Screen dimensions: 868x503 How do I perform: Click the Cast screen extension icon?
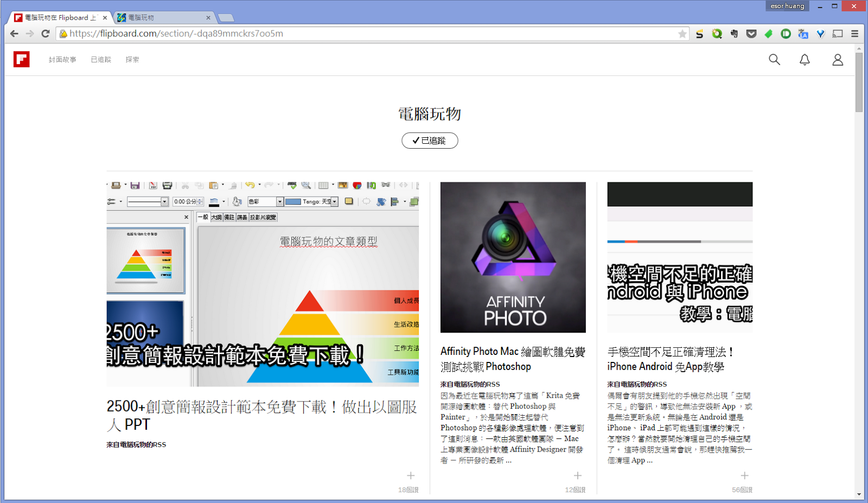click(838, 34)
